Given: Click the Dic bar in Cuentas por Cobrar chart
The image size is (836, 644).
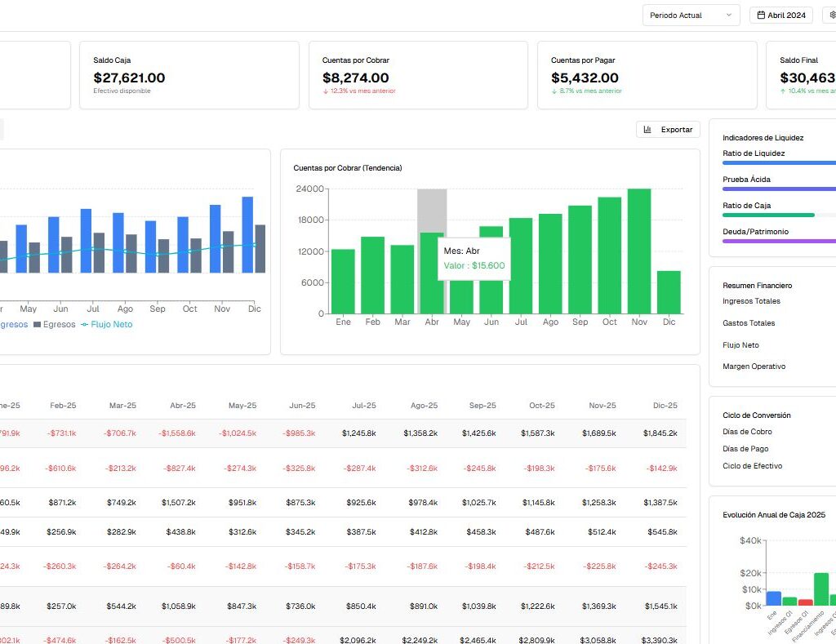Looking at the screenshot, I should coord(669,292).
